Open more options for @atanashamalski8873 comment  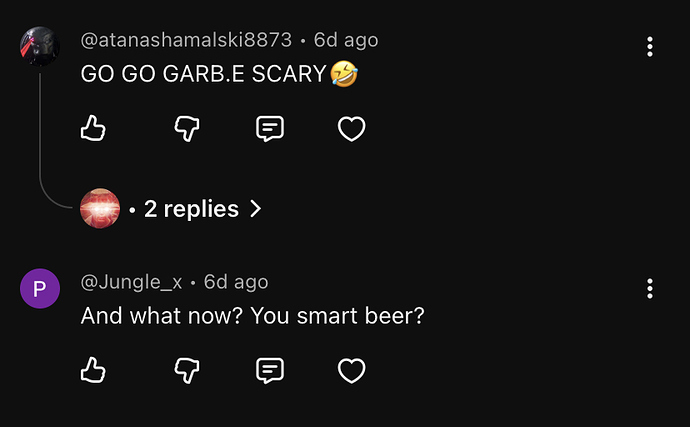650,47
